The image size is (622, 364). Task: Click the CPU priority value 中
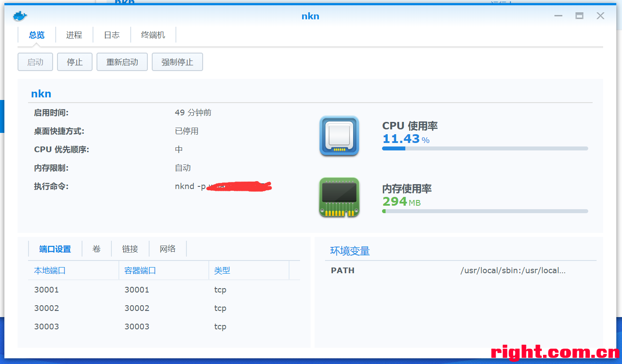(179, 150)
